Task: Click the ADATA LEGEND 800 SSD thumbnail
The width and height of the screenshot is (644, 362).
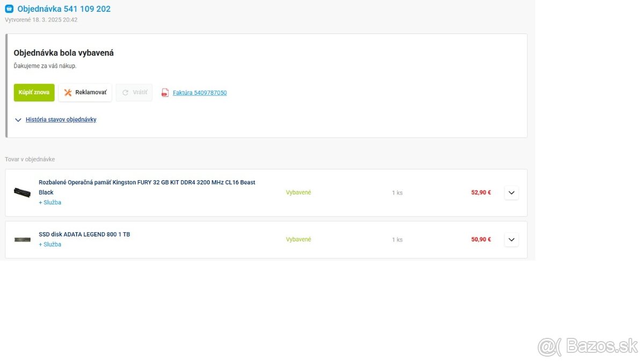Action: (x=22, y=239)
